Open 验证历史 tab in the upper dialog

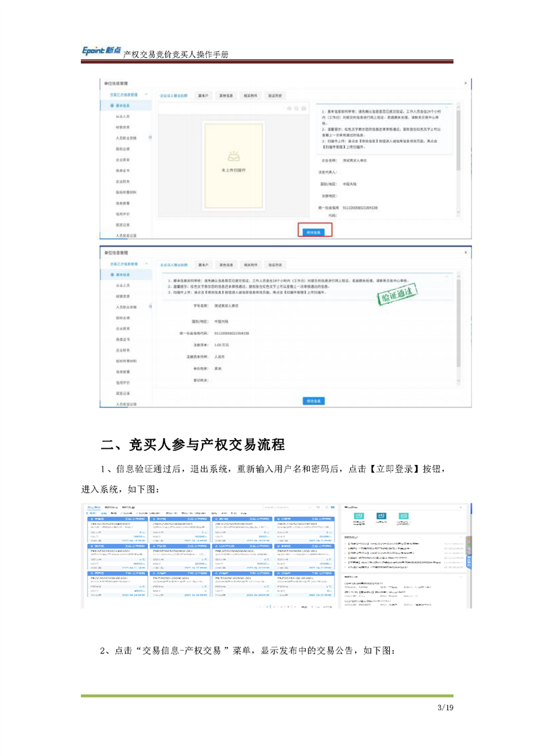275,96
